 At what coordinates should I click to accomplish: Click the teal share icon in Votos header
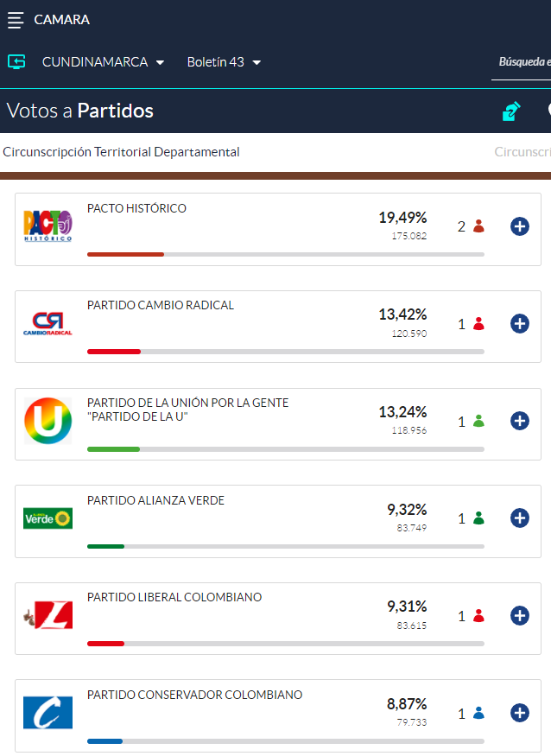(512, 111)
